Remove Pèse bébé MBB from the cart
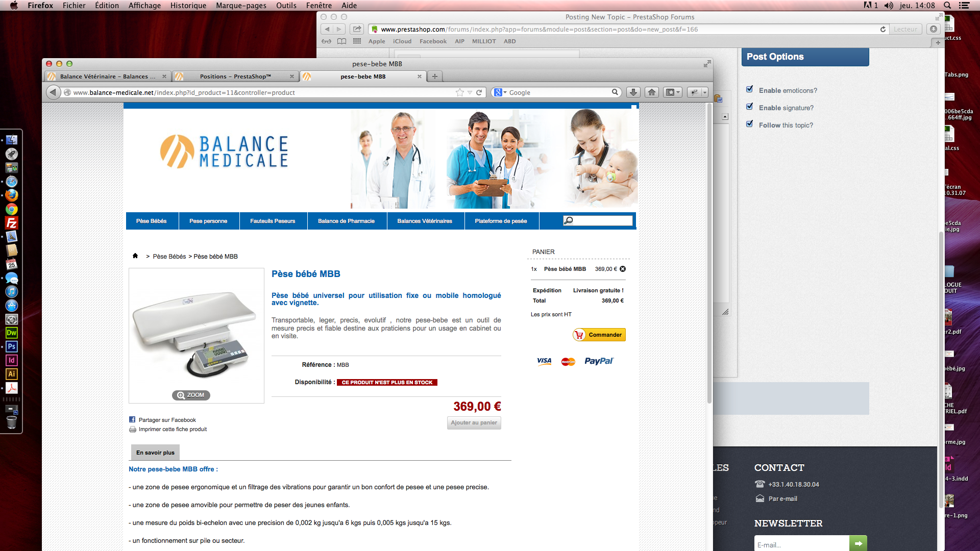980x551 pixels. [623, 269]
